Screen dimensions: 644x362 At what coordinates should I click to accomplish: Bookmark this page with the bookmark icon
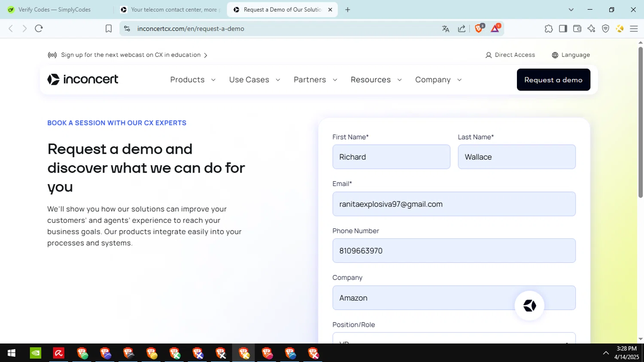point(109,28)
